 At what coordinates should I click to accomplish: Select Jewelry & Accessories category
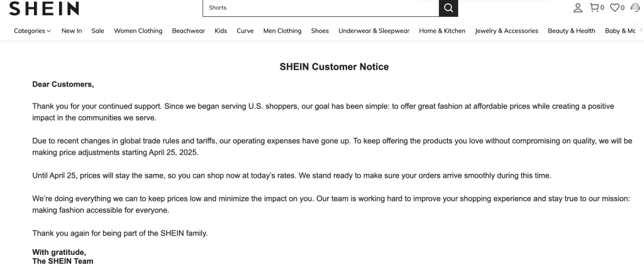tap(506, 31)
